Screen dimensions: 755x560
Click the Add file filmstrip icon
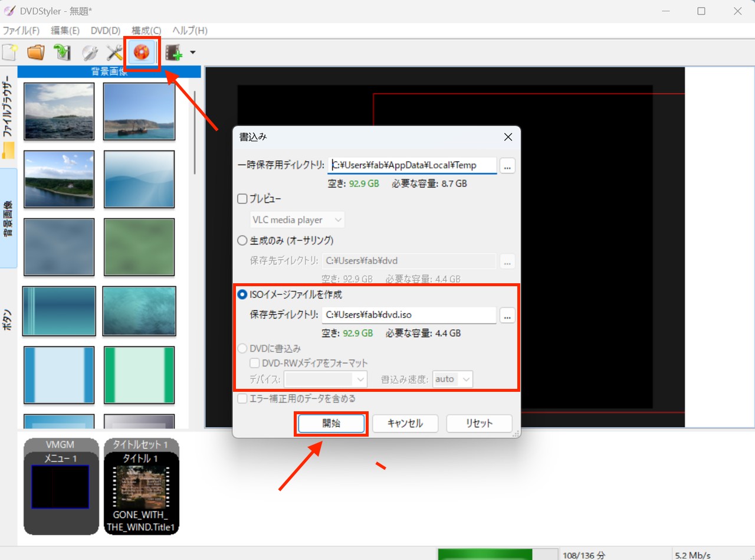click(174, 53)
